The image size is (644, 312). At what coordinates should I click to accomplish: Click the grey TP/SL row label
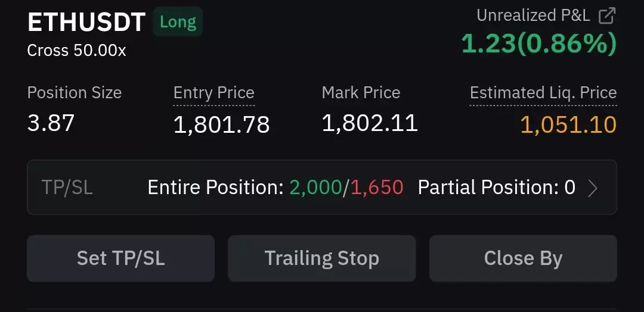(67, 188)
